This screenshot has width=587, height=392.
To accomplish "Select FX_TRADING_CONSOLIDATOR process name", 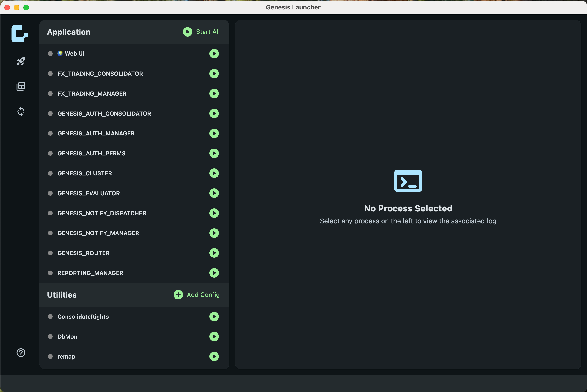I will (100, 74).
